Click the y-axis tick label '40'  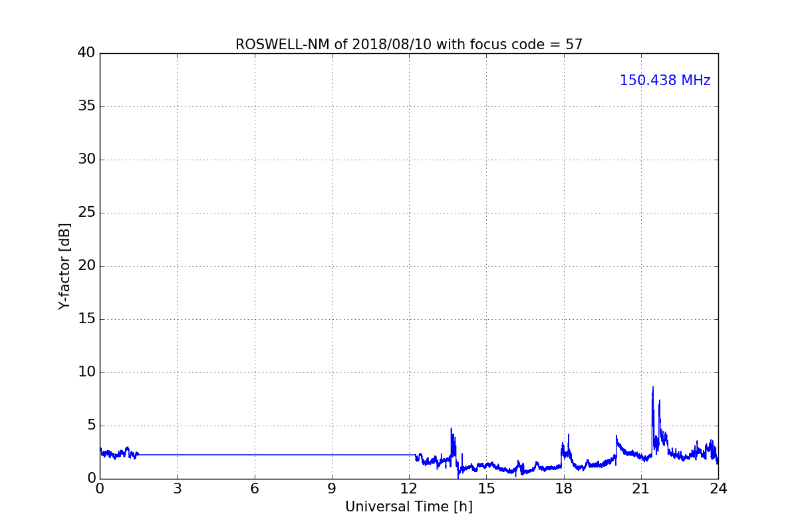point(86,53)
